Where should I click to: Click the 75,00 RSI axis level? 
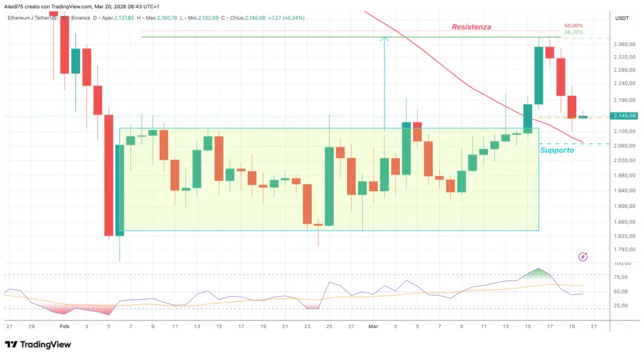(622, 276)
